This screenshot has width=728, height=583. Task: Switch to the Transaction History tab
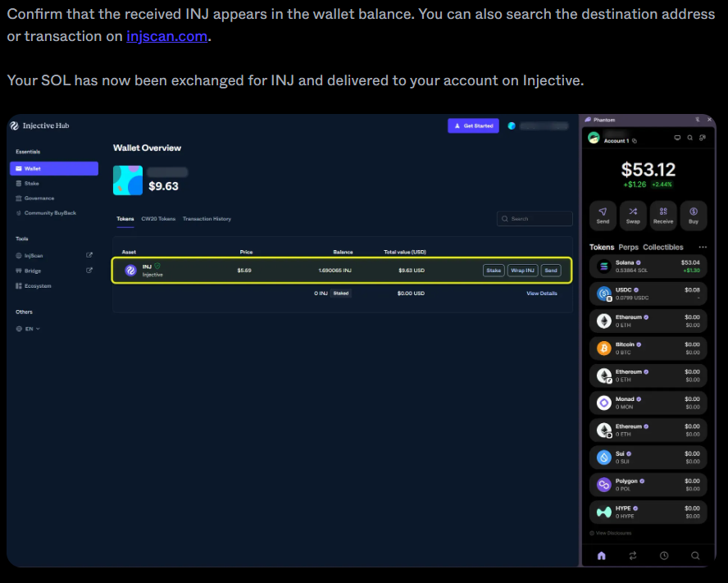pyautogui.click(x=207, y=219)
